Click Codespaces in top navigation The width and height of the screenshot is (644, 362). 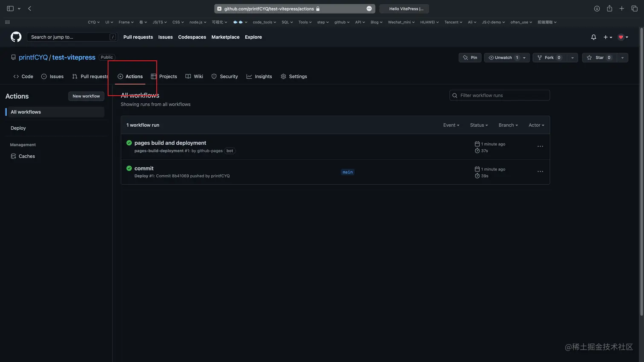click(192, 37)
